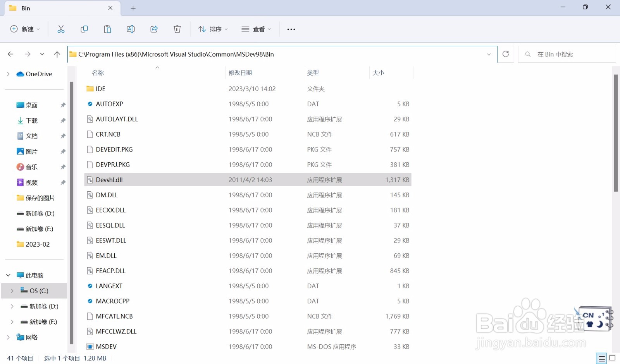Click the MSDEV application icon

[x=90, y=347]
